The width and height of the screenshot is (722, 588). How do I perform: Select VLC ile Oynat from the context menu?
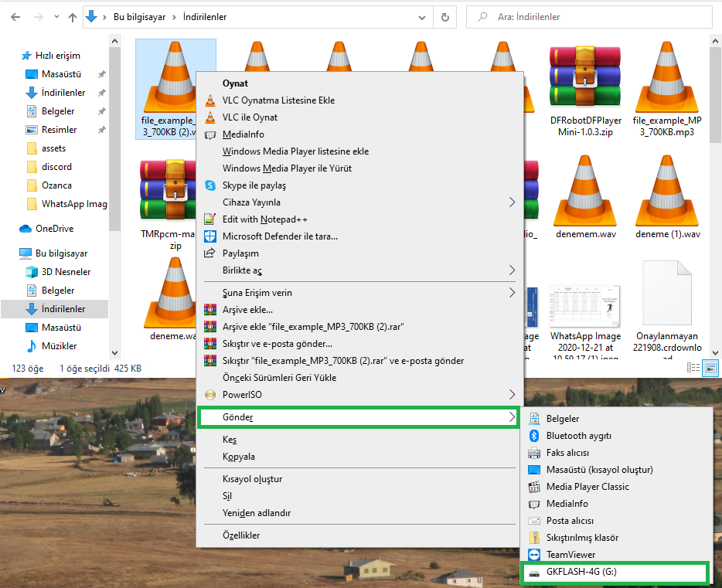pos(250,117)
